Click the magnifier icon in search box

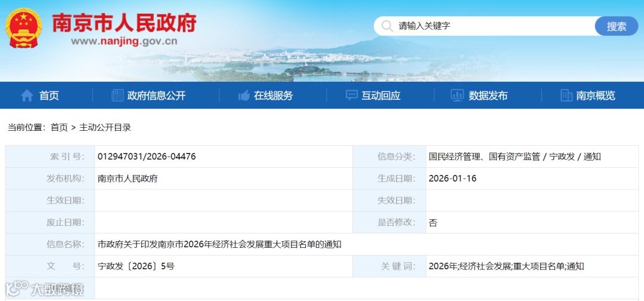pos(387,26)
